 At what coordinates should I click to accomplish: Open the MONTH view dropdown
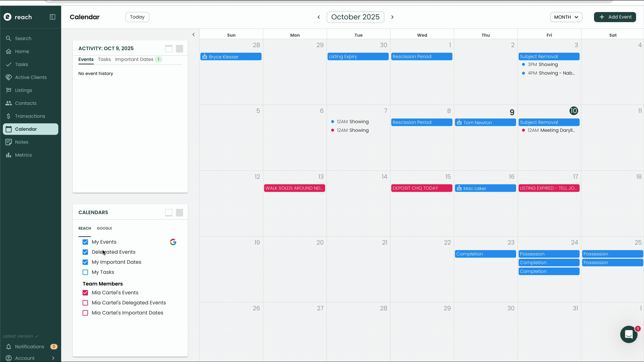(566, 17)
